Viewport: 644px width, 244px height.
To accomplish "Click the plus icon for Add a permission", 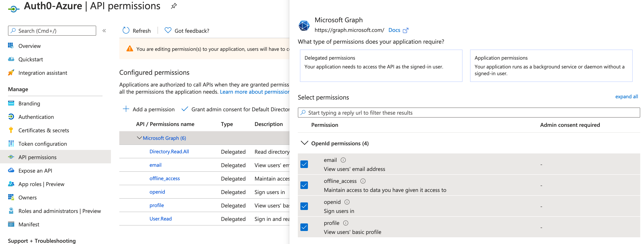I will (x=126, y=109).
